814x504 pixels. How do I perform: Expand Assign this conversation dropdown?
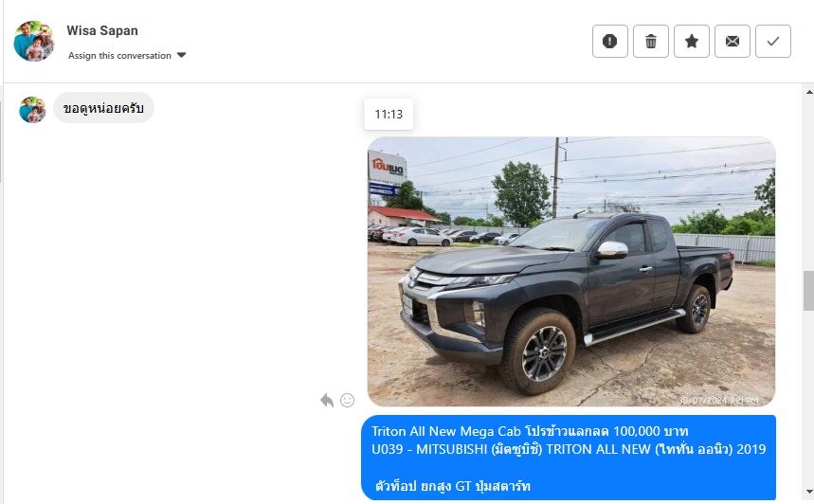[x=127, y=56]
